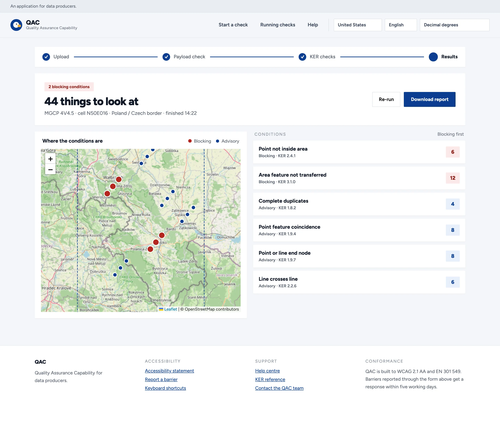Select the advisory marker near Dobruška
500x448 pixels.
click(x=115, y=275)
